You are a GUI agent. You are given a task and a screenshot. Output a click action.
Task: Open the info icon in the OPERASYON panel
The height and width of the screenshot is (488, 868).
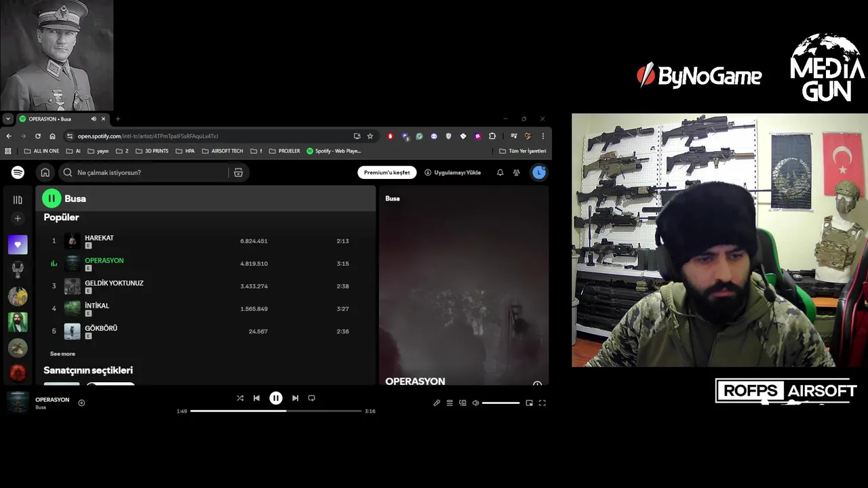[x=537, y=384]
